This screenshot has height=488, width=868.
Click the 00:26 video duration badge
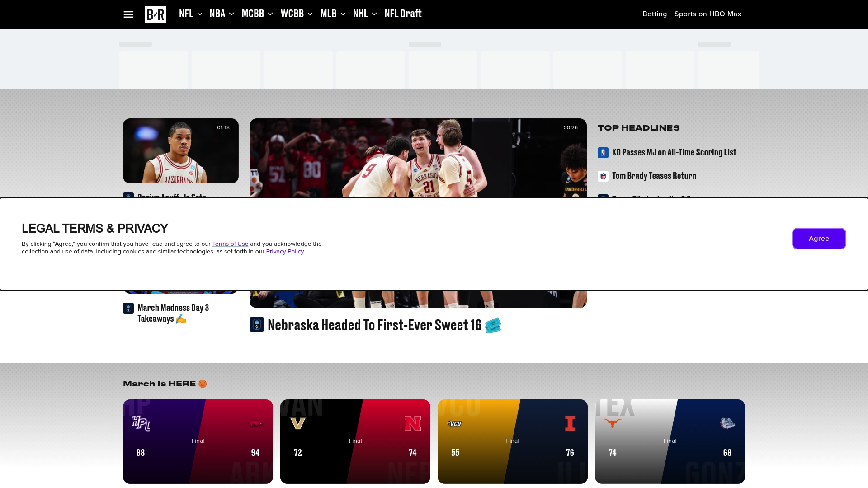[x=571, y=127]
